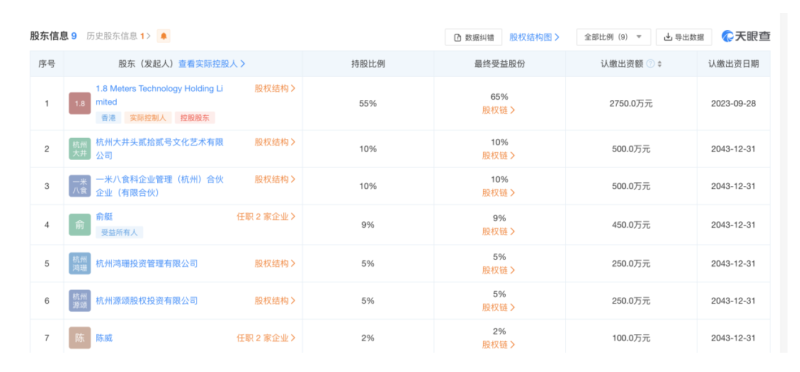Open 股权结构 for 1.8 Meters Technology
This screenshot has width=800, height=372.
click(x=275, y=88)
